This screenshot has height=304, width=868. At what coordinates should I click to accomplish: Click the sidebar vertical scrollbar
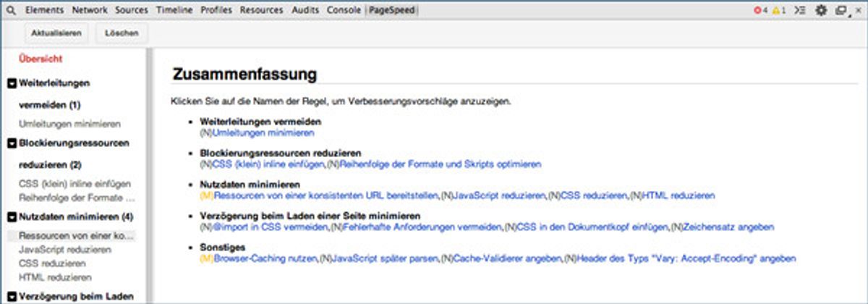149,176
